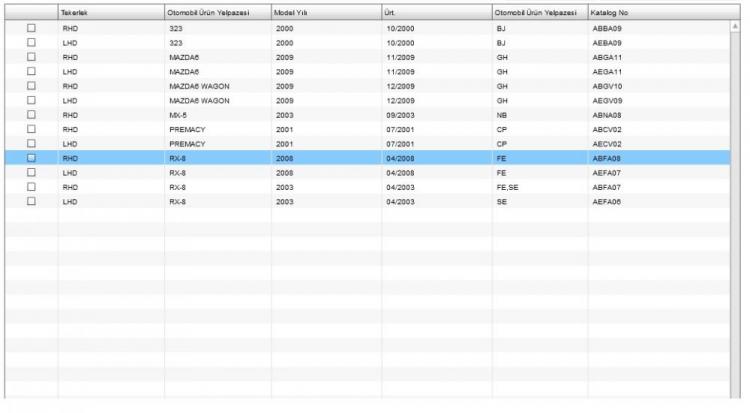Tick the checkbox for catalog AEBA09
Viewport: 750px width, 413px height.
click(31, 43)
